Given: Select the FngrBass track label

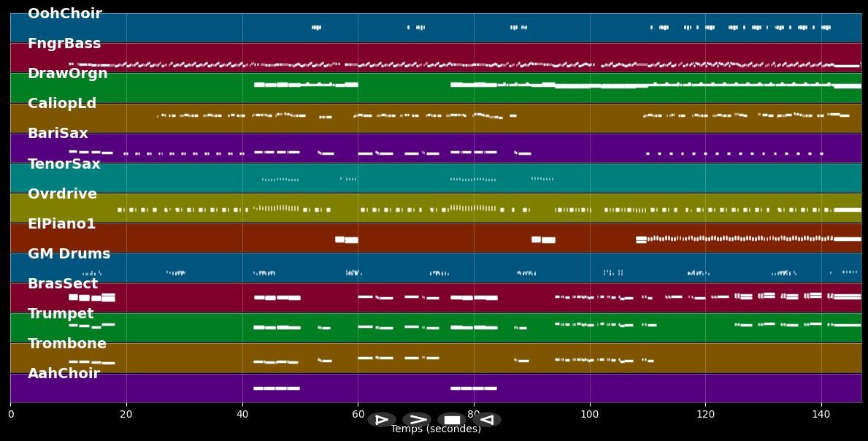Looking at the screenshot, I should coord(64,44).
